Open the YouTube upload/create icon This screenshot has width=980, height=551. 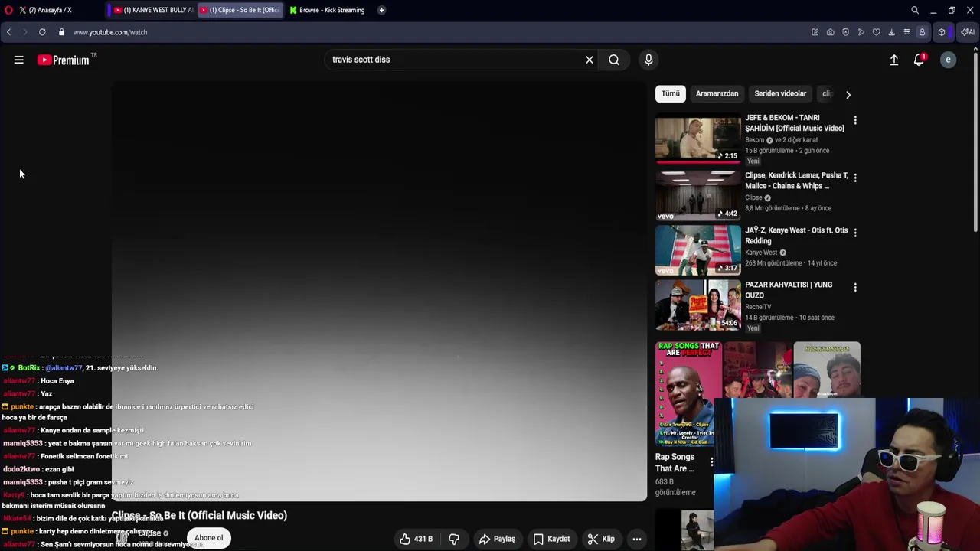point(893,60)
